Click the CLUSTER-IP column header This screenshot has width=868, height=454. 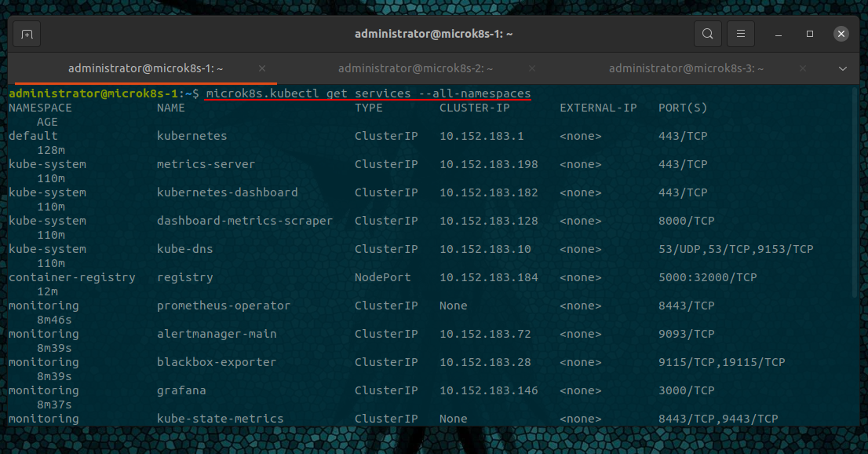click(x=474, y=108)
